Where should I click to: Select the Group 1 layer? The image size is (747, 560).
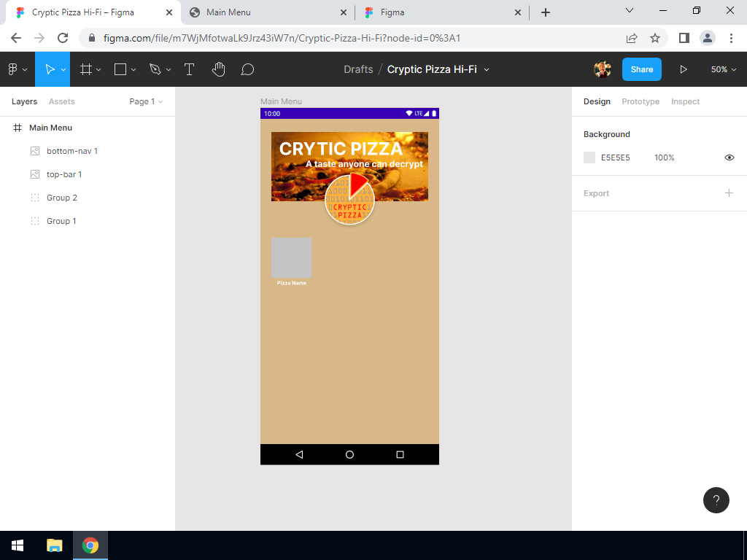[88, 221]
